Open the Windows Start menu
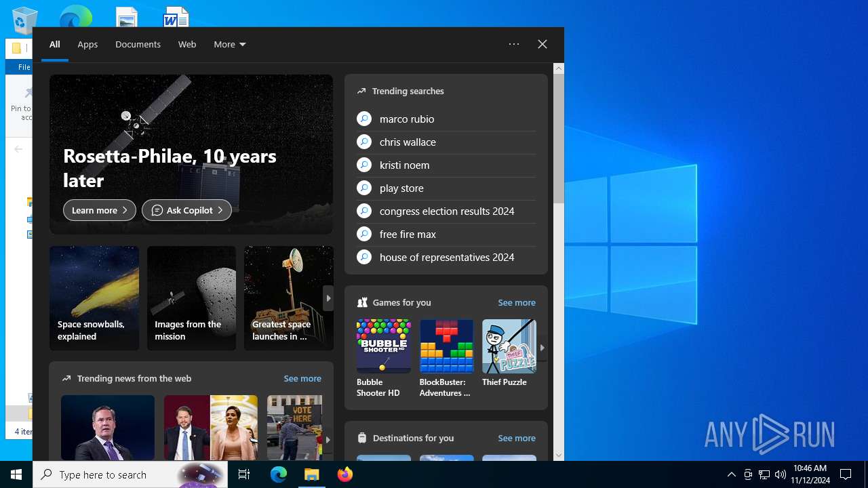The width and height of the screenshot is (868, 488). pos(16,474)
